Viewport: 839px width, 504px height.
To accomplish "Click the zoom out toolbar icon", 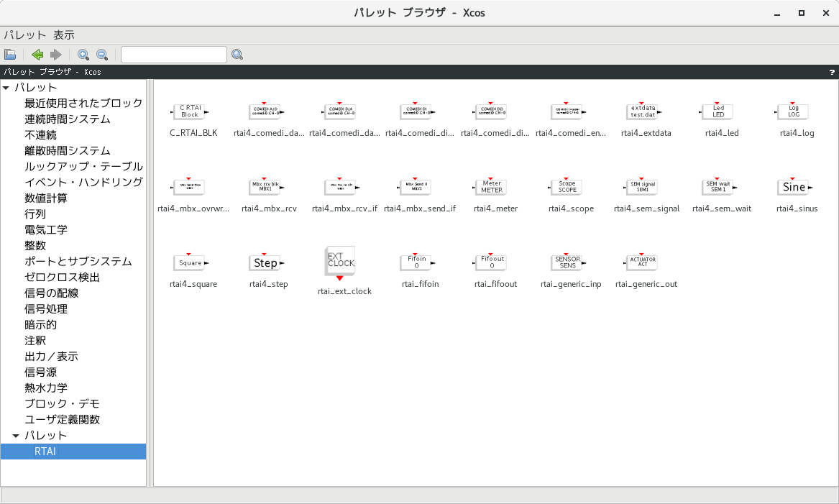I will 102,54.
